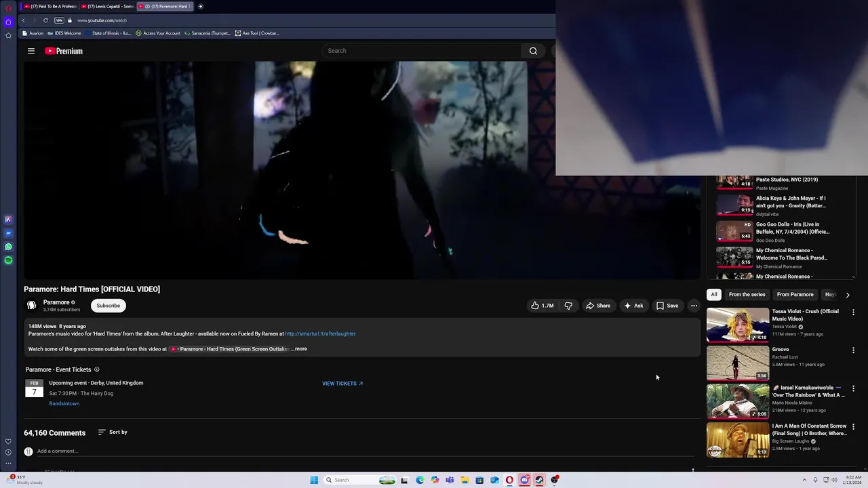
Task: Open Spotify in Opera sidebar
Action: click(8, 260)
